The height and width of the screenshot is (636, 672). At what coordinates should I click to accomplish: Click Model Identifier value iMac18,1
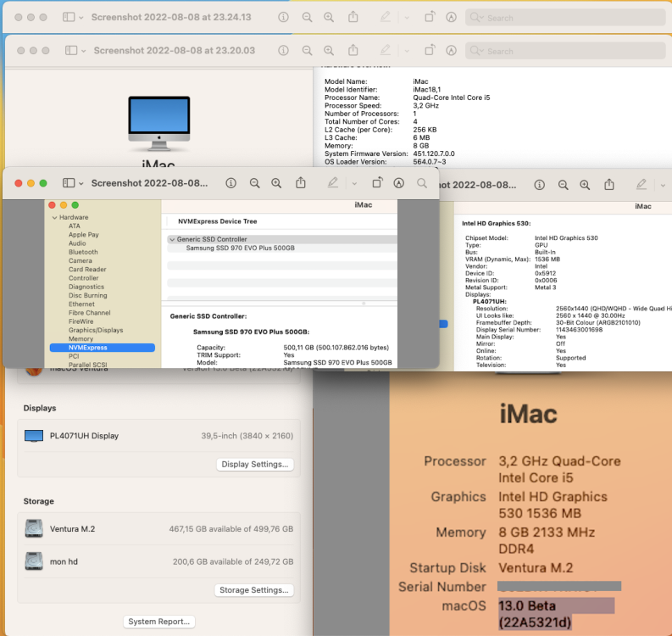[x=426, y=90]
